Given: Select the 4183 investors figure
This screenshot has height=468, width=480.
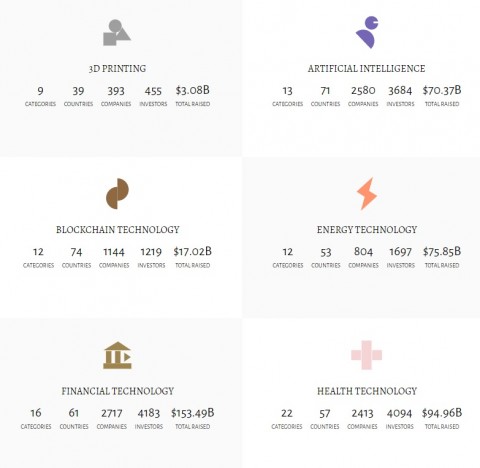Looking at the screenshot, I should [x=149, y=413].
